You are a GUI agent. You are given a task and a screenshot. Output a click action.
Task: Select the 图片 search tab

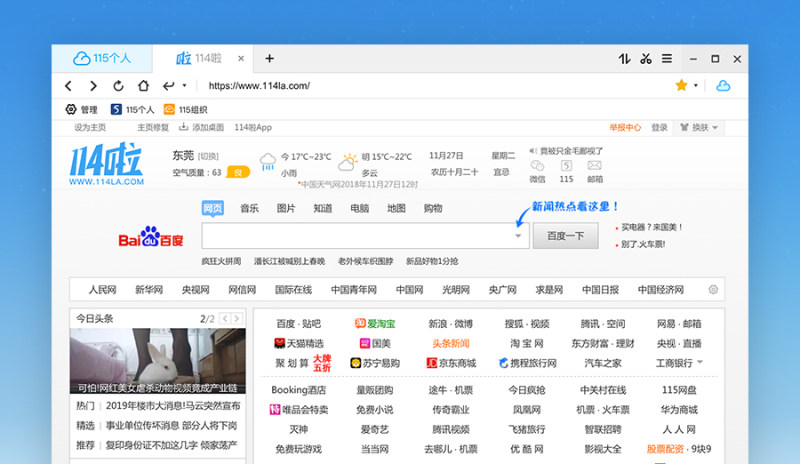point(286,208)
